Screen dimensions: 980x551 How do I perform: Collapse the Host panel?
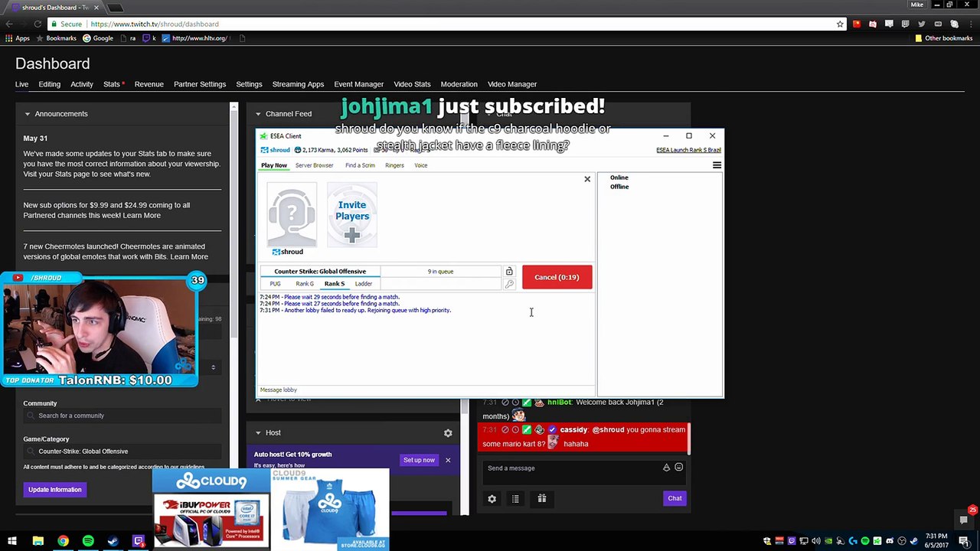[x=258, y=433]
